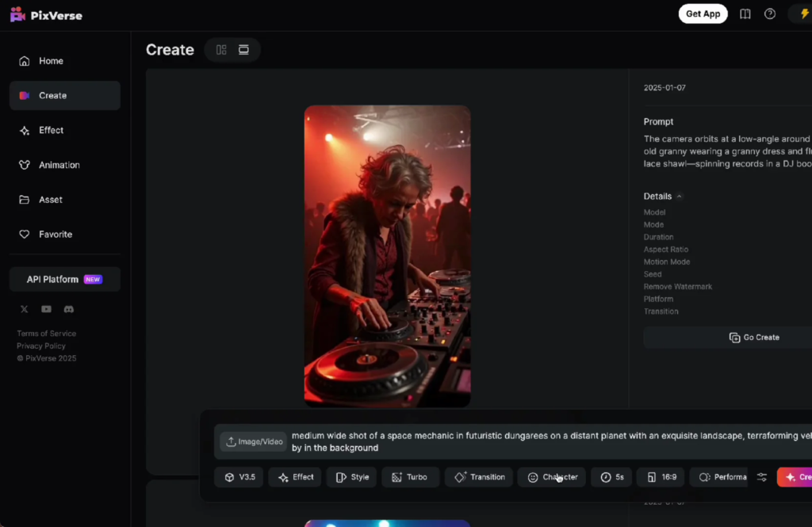Open the 16:9 aspect ratio dropdown
The height and width of the screenshot is (527, 812).
click(661, 477)
